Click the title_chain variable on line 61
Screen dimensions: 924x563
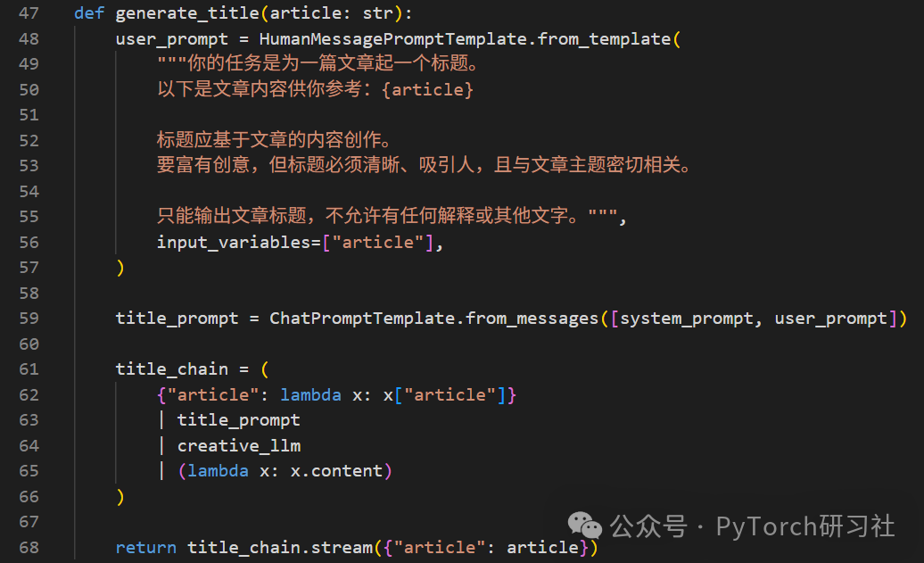coord(171,369)
